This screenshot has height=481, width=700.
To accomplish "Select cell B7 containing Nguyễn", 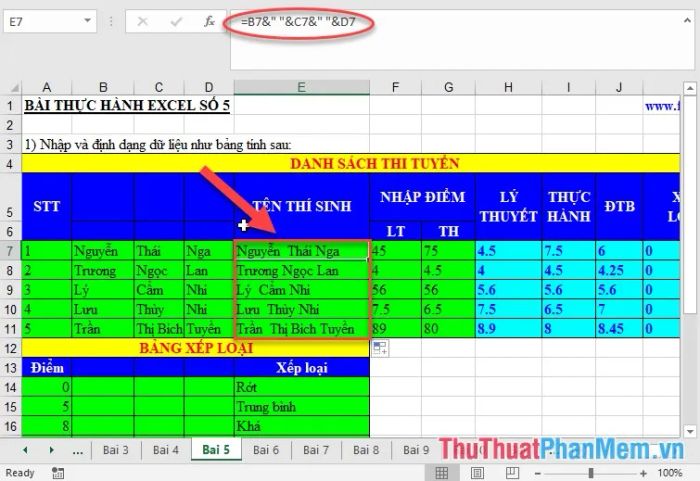I will tap(103, 251).
